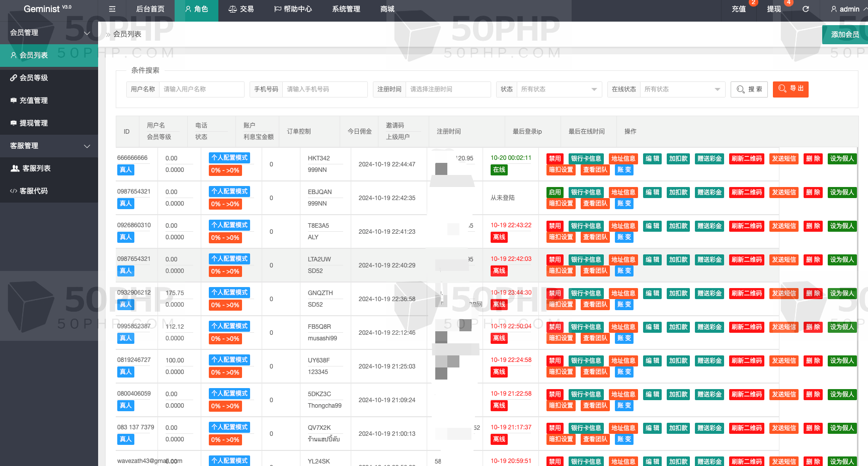The image size is (868, 466).
Task: Click the 添加会员 button
Action: click(x=845, y=35)
